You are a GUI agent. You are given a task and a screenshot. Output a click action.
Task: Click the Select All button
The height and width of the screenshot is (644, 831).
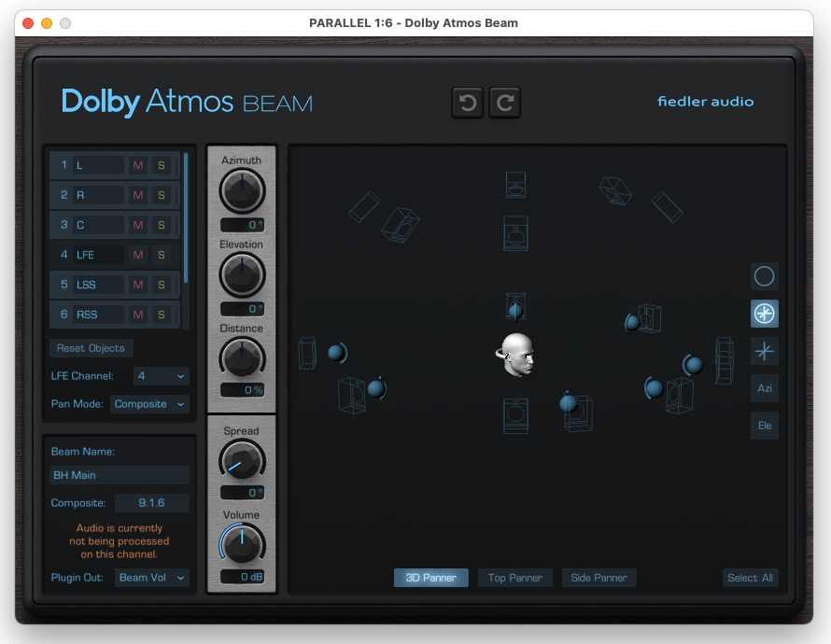(x=750, y=578)
